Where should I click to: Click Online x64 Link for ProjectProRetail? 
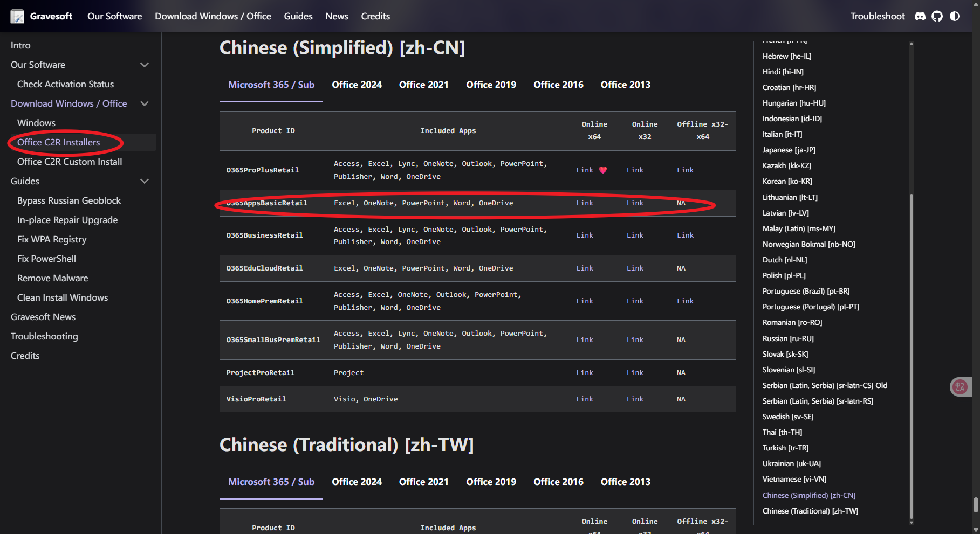click(x=585, y=373)
